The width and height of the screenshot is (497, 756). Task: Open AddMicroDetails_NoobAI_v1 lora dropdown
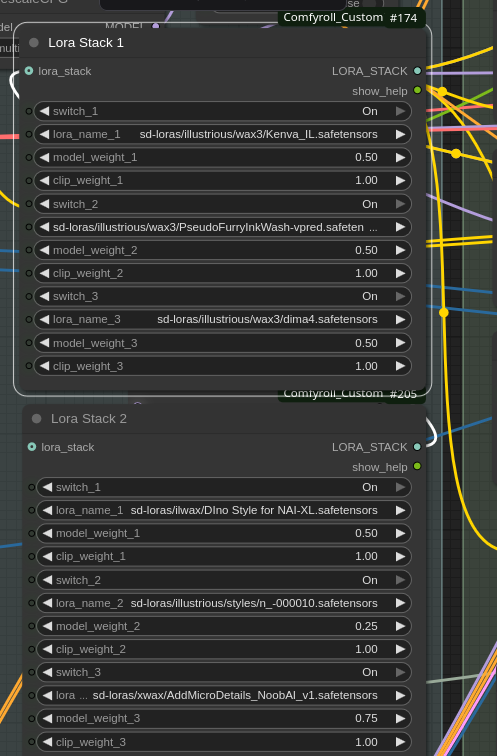224,696
